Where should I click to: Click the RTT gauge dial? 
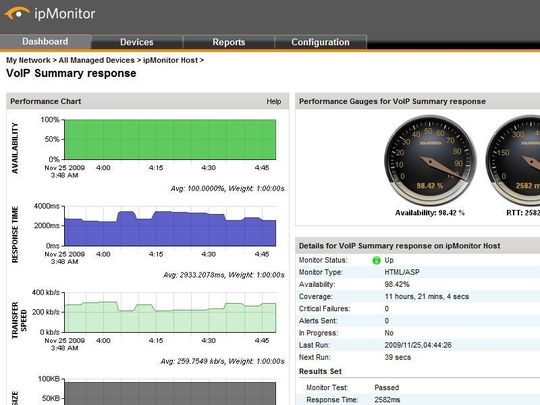514,160
